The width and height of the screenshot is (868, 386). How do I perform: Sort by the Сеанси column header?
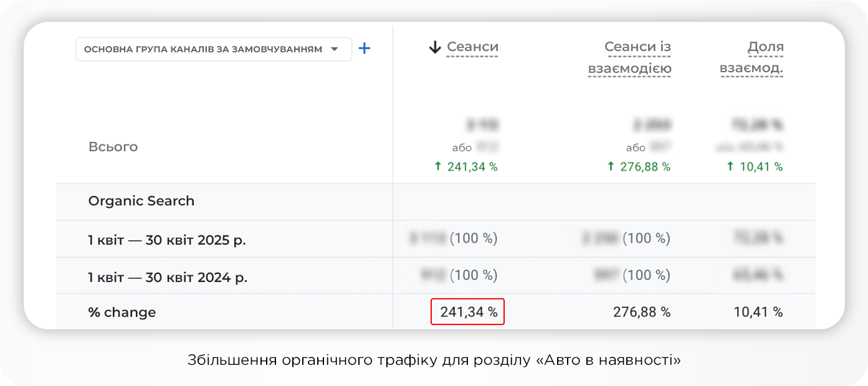pos(472,47)
